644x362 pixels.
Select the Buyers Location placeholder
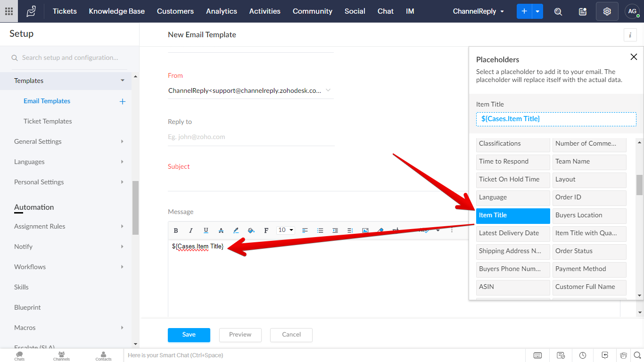pyautogui.click(x=589, y=215)
